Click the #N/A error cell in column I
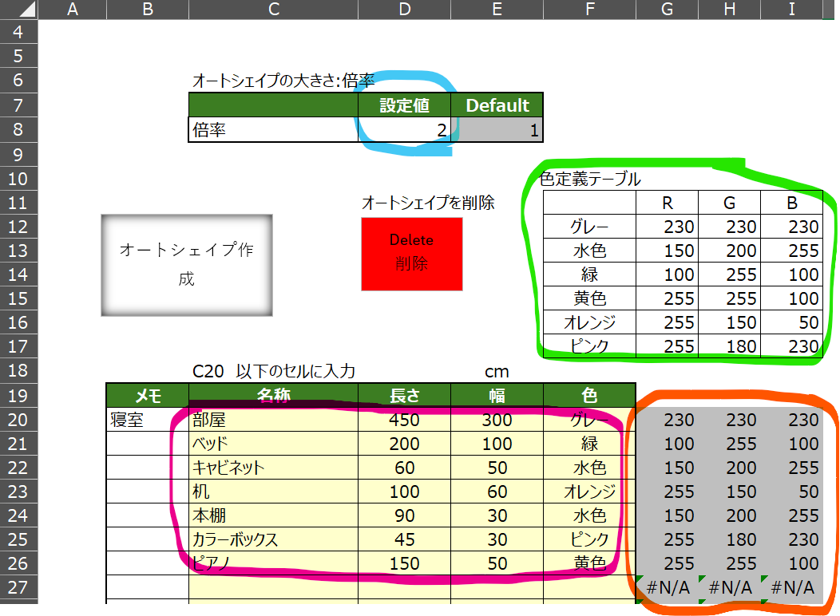 791,588
